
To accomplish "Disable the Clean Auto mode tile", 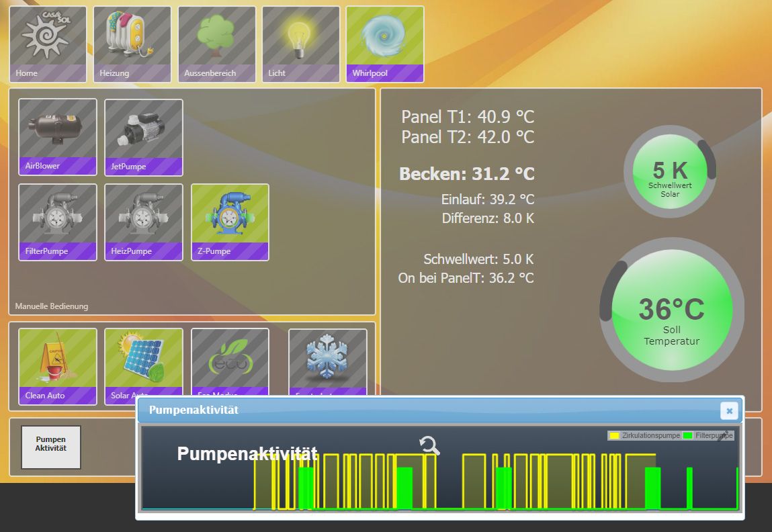I will coord(58,367).
